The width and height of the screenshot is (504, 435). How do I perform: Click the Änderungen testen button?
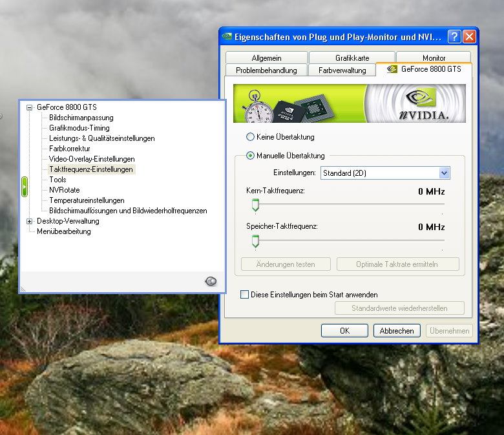[x=286, y=264]
